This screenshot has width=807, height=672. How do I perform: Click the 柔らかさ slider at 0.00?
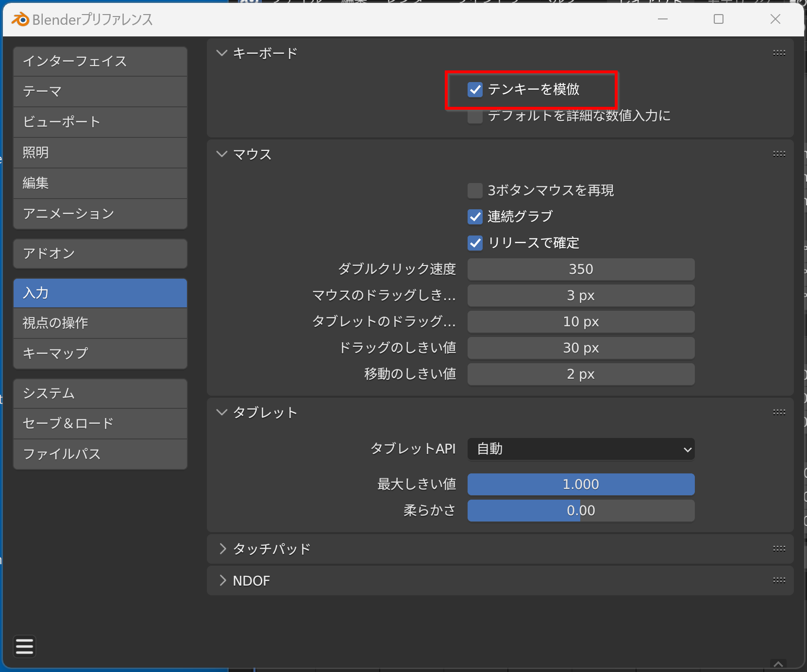pos(581,511)
